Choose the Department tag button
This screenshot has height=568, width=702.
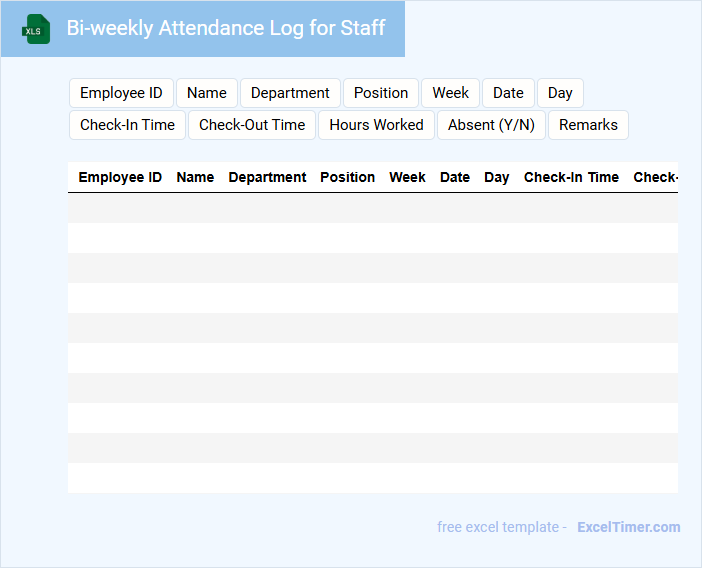[x=290, y=93]
